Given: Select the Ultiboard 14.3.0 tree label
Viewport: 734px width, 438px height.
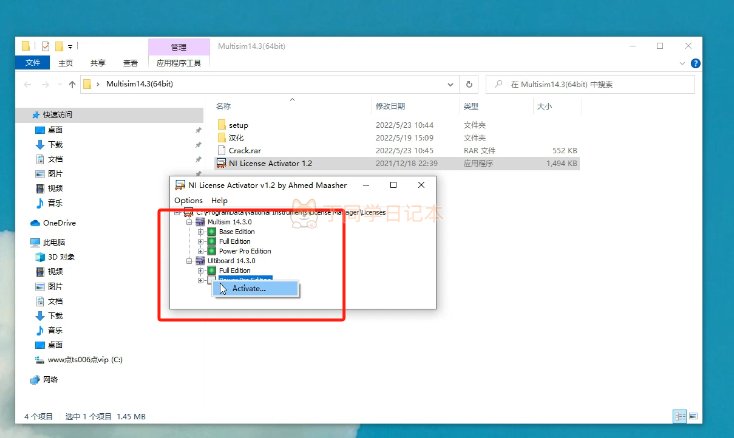Looking at the screenshot, I should click(x=231, y=261).
